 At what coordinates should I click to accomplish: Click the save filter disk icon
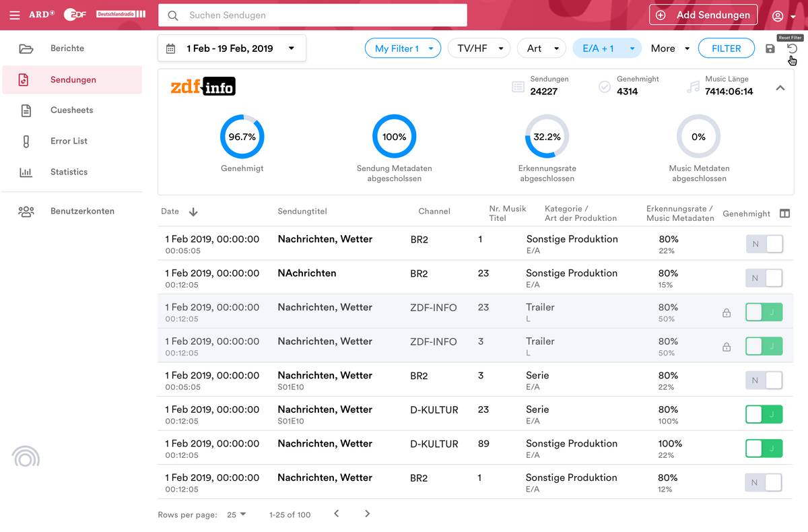point(770,48)
